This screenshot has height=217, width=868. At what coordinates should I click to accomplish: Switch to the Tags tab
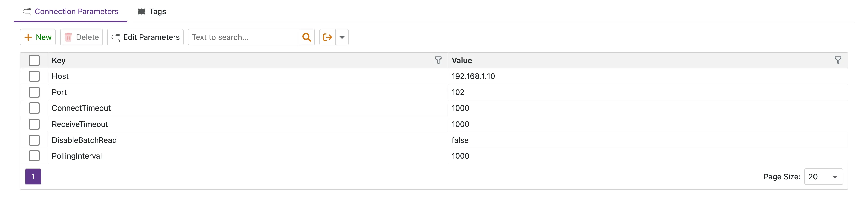(x=152, y=12)
